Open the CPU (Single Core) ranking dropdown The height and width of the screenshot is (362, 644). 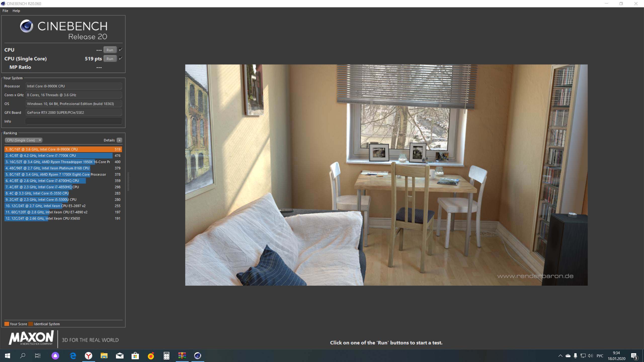point(24,140)
